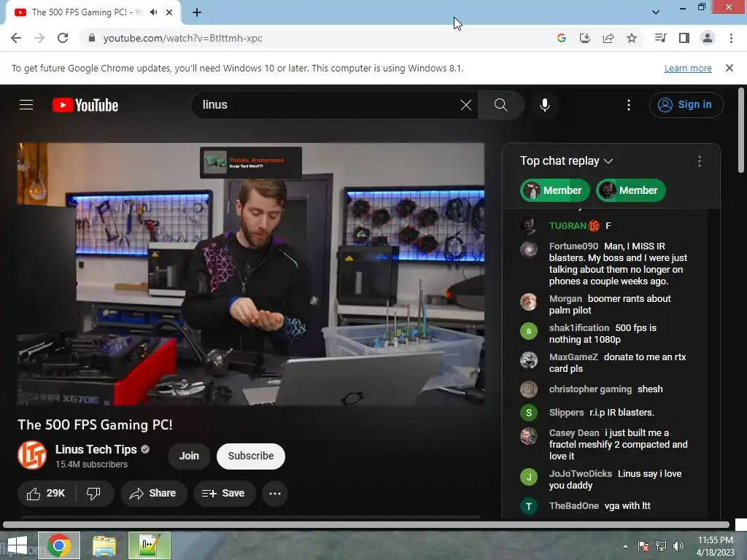The image size is (747, 560).
Task: Bookmark this page with the star
Action: (632, 38)
